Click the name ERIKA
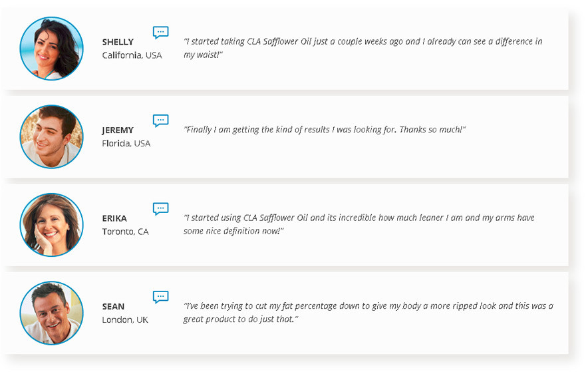 114,218
